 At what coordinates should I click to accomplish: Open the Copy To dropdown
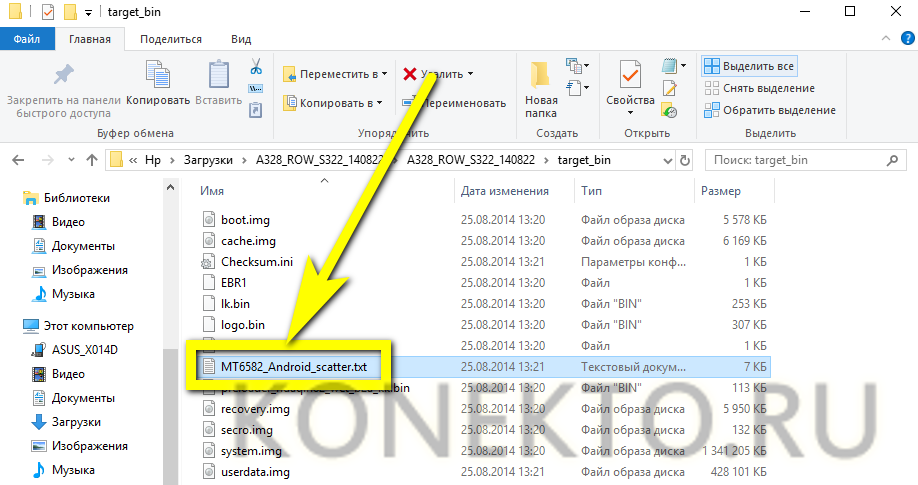333,102
